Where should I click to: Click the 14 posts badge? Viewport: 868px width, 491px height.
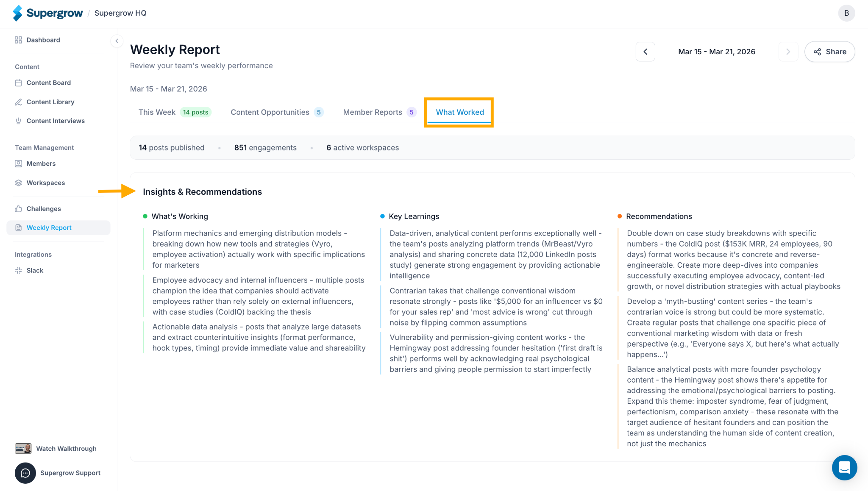click(x=195, y=112)
